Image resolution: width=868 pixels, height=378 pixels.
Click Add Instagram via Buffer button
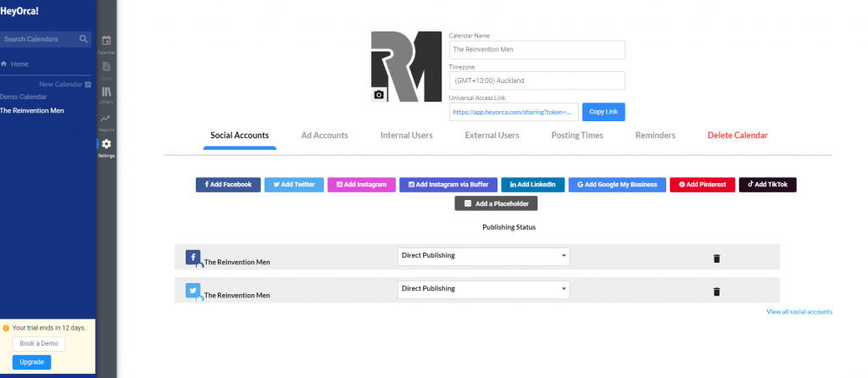[x=448, y=185]
